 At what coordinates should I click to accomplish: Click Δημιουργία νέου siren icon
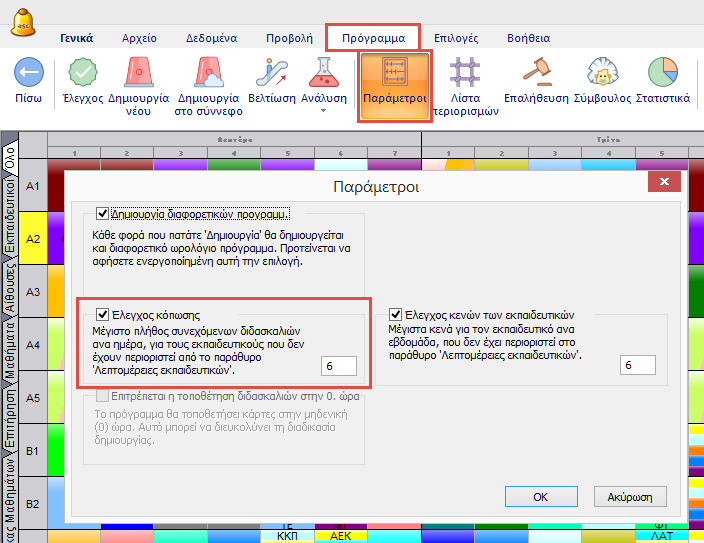coord(143,73)
